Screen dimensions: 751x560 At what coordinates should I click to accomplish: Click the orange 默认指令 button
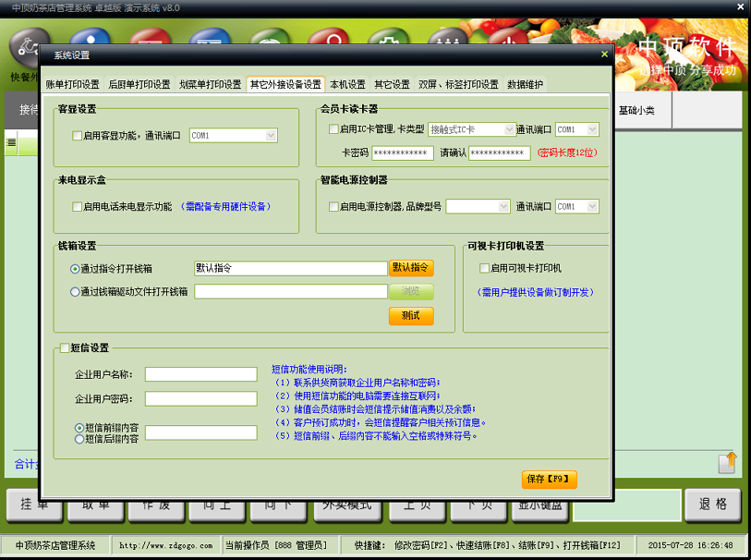pyautogui.click(x=411, y=268)
